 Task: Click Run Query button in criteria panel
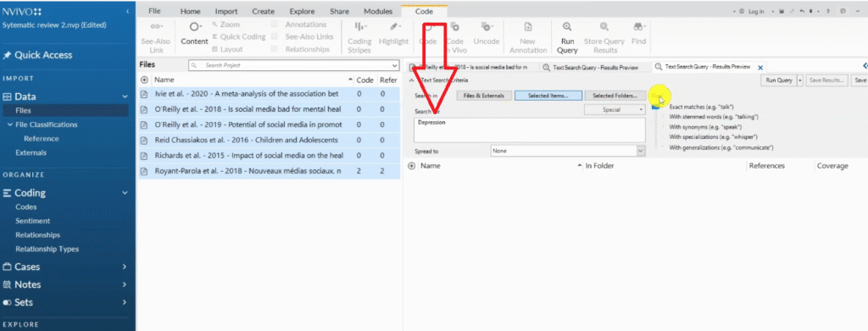click(779, 80)
